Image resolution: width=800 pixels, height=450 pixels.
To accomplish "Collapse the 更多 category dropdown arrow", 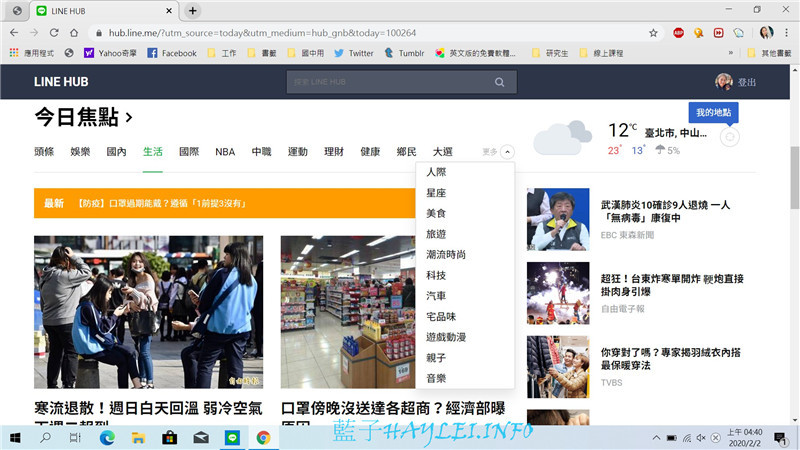I will point(507,152).
